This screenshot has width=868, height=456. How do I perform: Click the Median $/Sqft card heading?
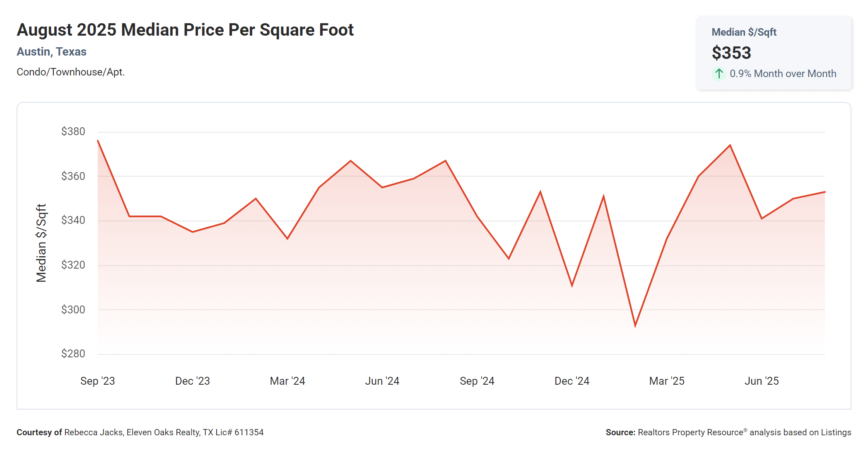coord(744,32)
